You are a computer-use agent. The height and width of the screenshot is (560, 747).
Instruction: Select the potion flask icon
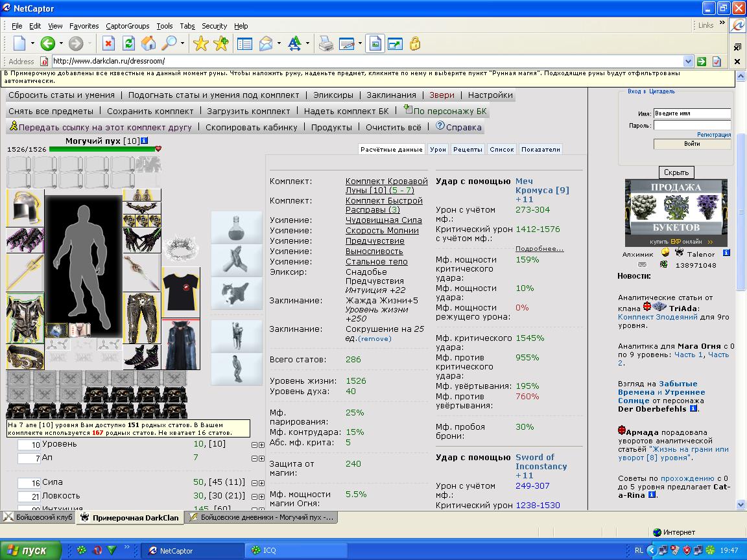[236, 227]
